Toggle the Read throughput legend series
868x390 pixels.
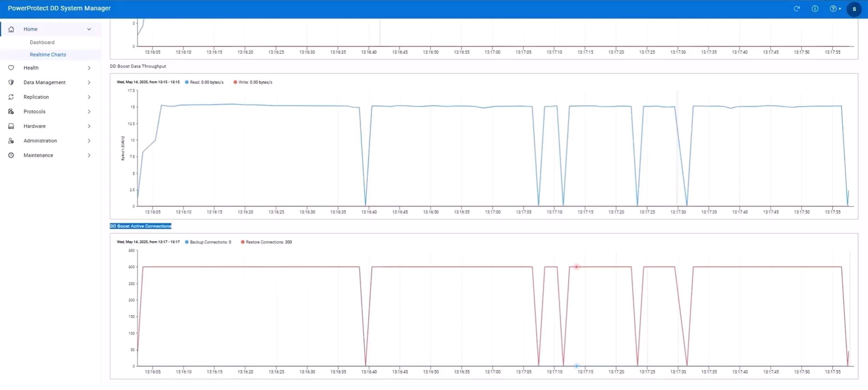(x=204, y=82)
